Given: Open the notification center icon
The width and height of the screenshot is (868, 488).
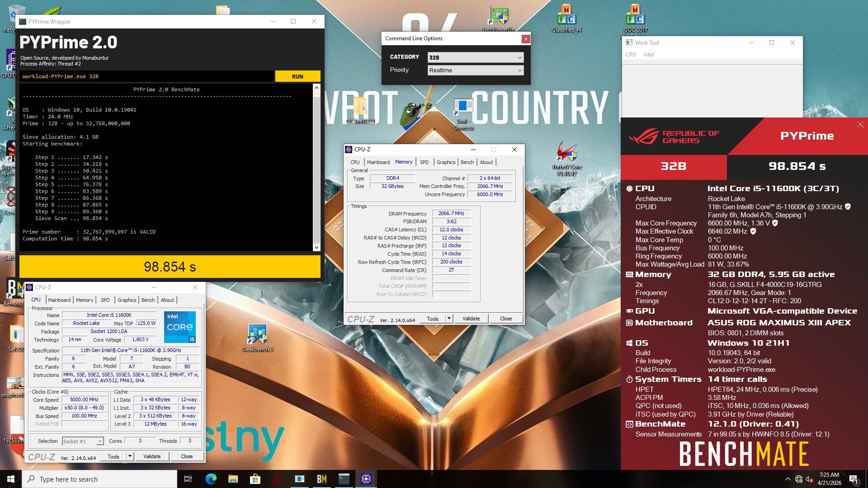Looking at the screenshot, I should point(854,479).
